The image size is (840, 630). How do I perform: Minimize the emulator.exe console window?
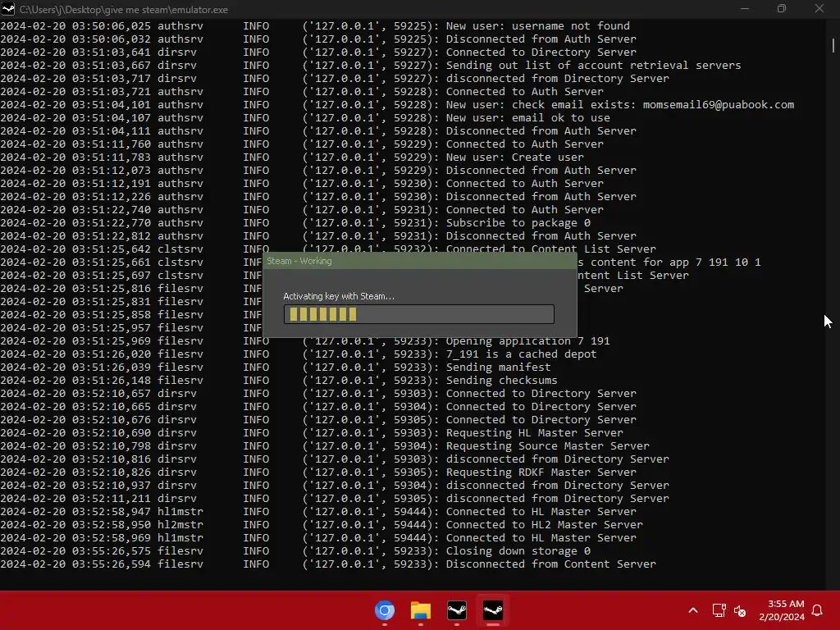tap(745, 9)
